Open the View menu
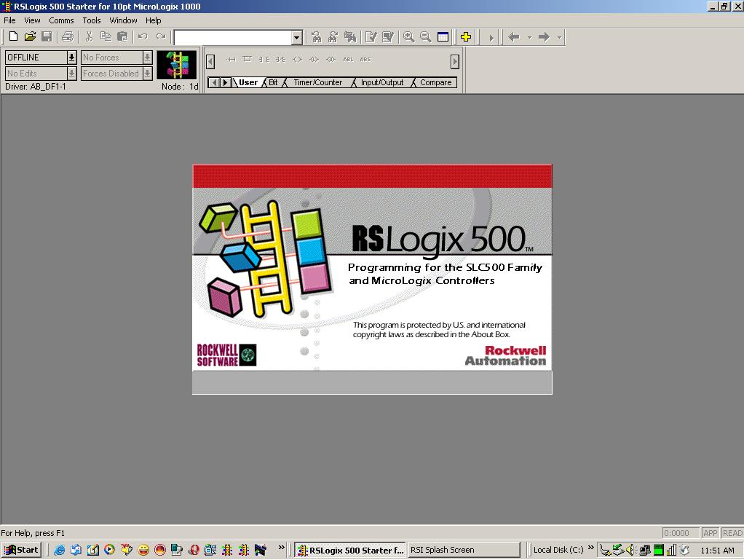744x560 pixels. (32, 20)
